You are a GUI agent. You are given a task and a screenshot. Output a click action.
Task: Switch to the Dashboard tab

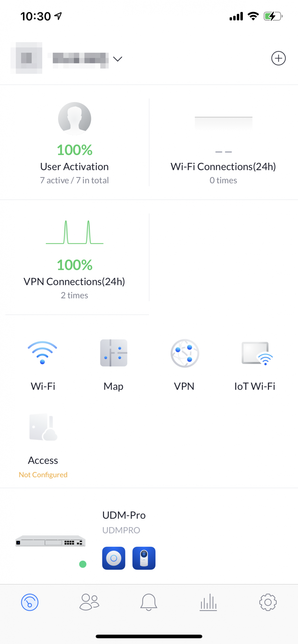pyautogui.click(x=30, y=602)
